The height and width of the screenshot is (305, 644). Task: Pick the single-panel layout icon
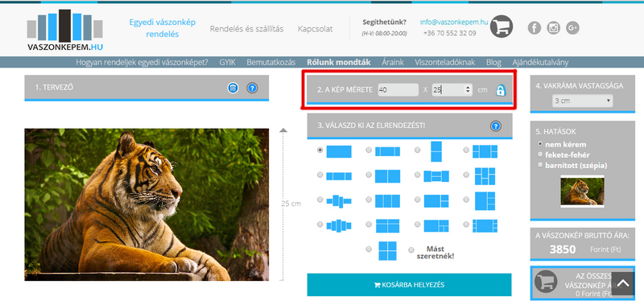coord(339,151)
